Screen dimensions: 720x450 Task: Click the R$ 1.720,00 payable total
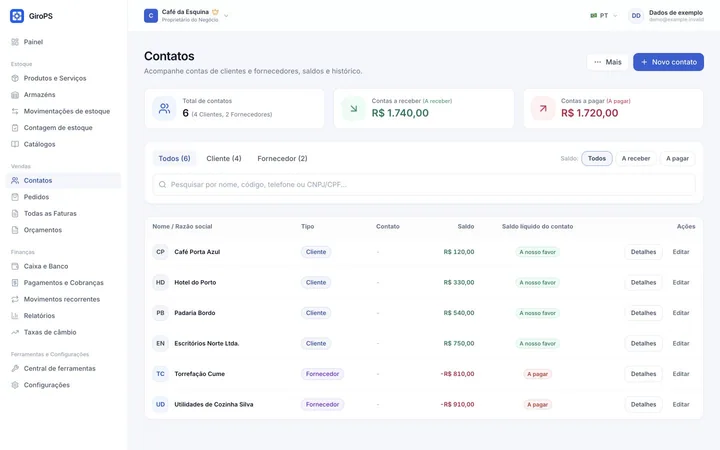590,113
